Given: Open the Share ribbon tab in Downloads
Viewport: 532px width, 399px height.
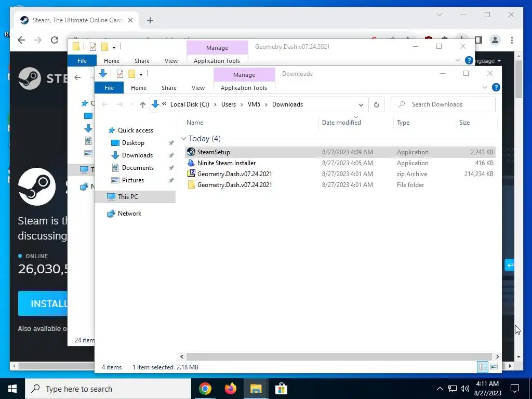Looking at the screenshot, I should tap(169, 87).
